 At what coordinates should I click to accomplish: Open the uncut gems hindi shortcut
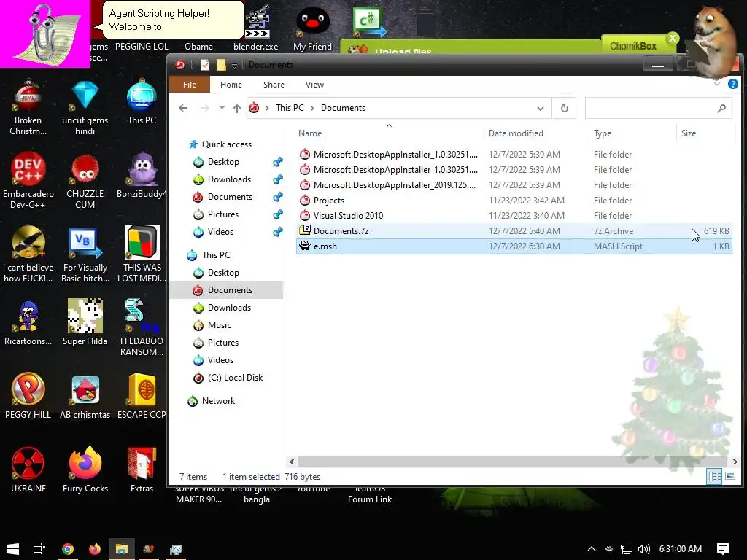coord(85,107)
